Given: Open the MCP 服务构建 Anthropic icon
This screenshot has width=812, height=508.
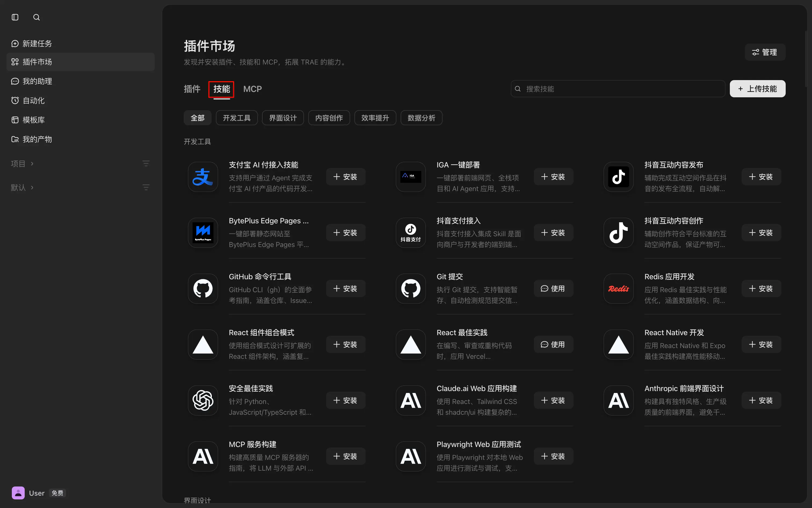Looking at the screenshot, I should coord(203,456).
